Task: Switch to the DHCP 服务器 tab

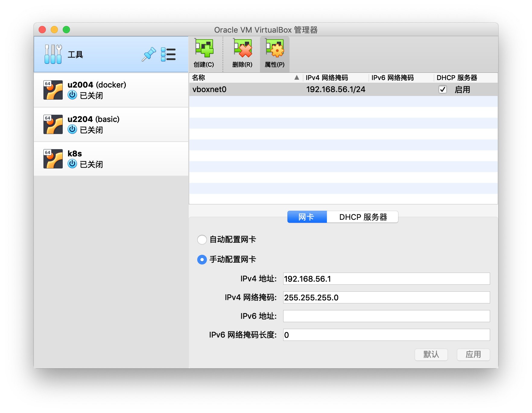Action: click(x=363, y=217)
